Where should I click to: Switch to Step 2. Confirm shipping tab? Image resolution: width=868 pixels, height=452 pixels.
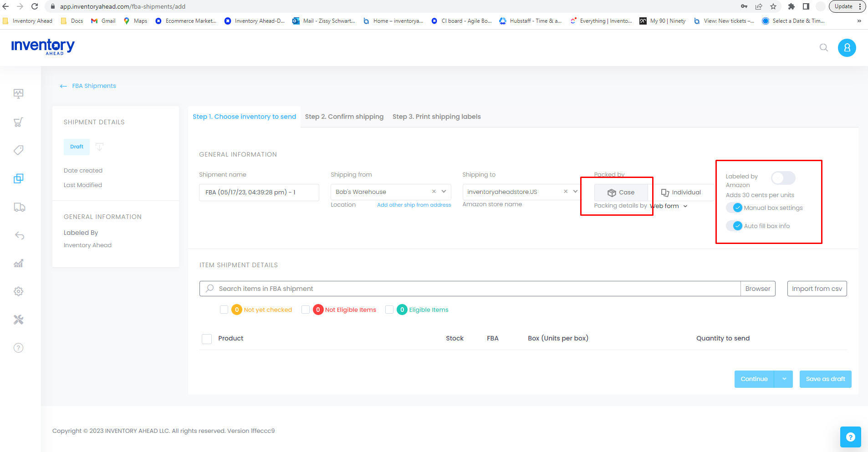[344, 117]
